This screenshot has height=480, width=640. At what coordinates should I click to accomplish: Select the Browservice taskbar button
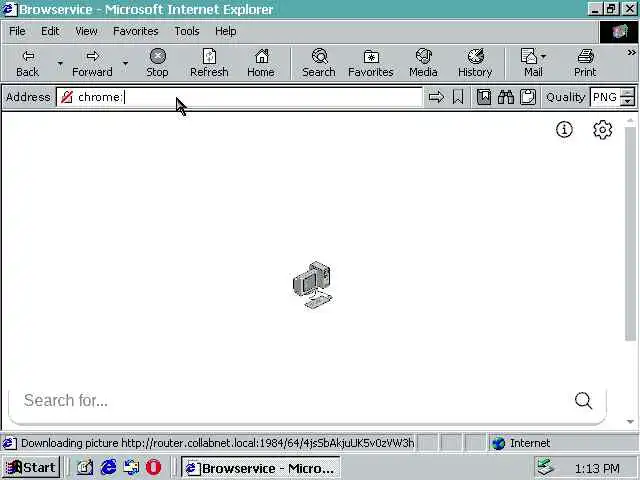coord(260,468)
